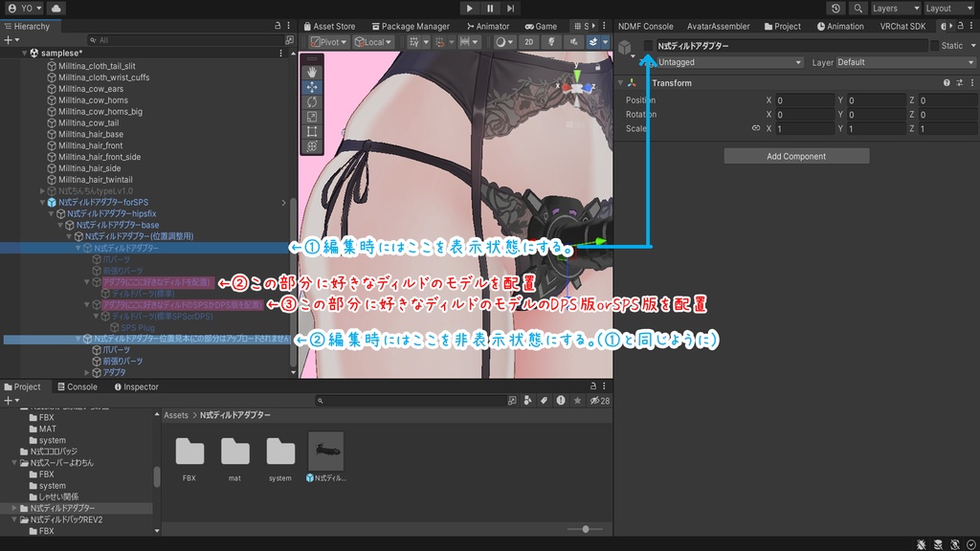Open the global search magnifier icon
The width and height of the screenshot is (980, 551).
pos(858,8)
